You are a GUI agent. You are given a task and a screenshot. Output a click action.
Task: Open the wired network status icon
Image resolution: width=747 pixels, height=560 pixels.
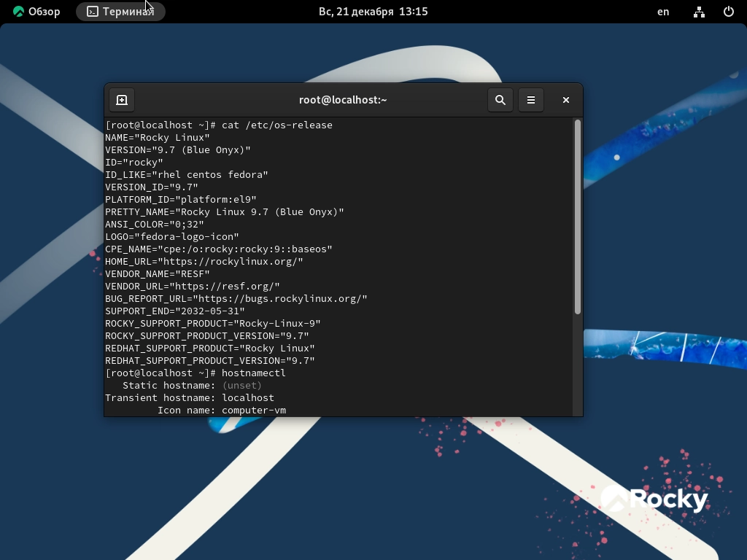pos(699,12)
